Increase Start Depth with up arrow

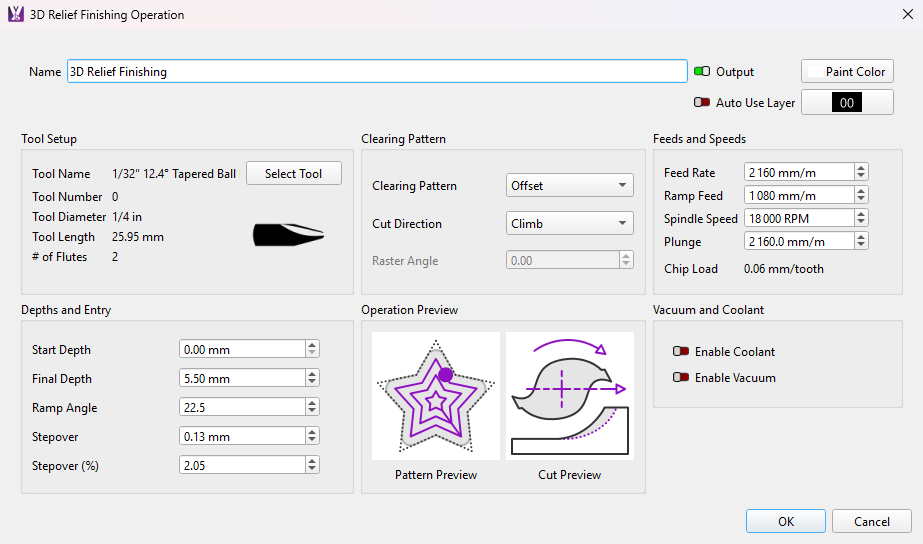point(312,345)
